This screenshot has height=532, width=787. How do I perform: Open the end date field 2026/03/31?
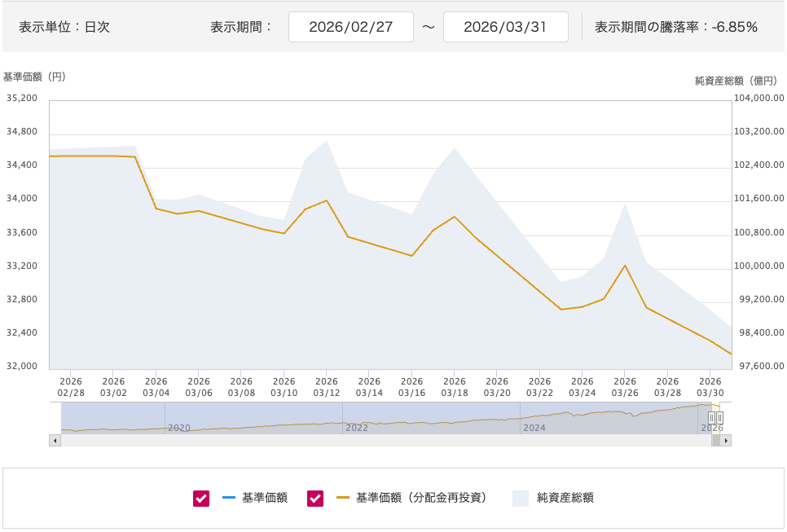[505, 27]
